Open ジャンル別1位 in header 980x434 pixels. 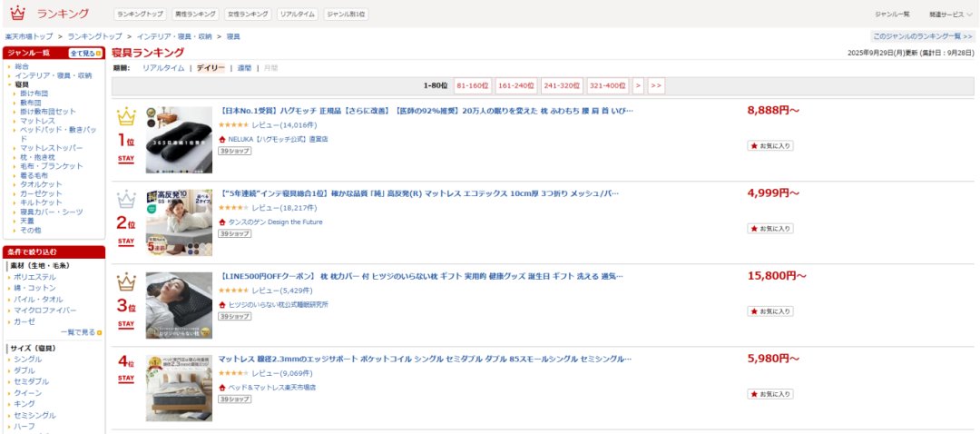click(346, 14)
